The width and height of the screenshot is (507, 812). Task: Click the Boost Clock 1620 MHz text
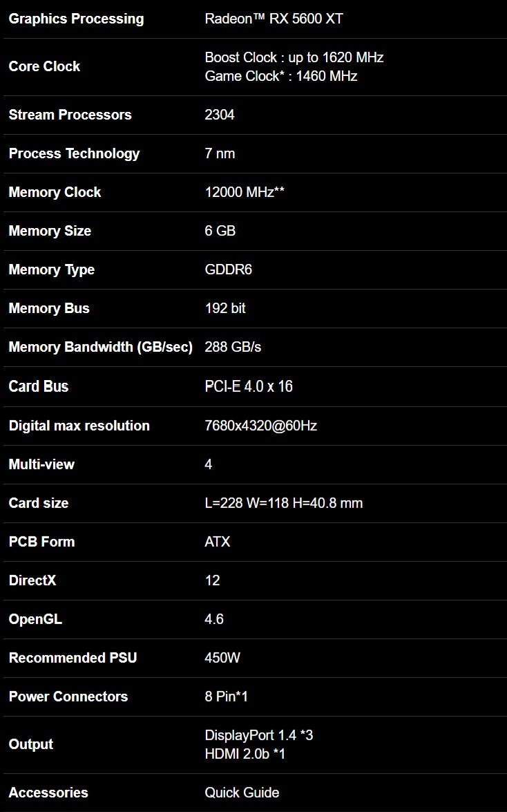294,57
